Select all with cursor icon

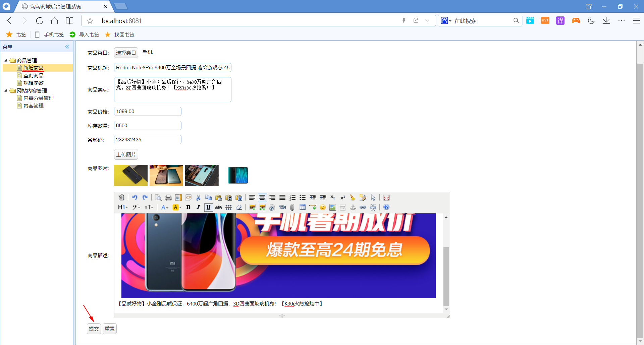[x=373, y=198]
